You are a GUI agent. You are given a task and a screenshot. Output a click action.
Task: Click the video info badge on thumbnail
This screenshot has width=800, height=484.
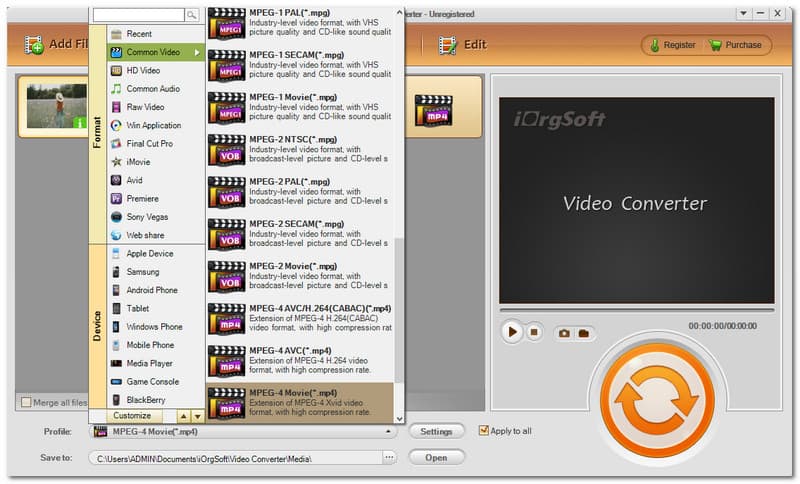click(x=80, y=122)
